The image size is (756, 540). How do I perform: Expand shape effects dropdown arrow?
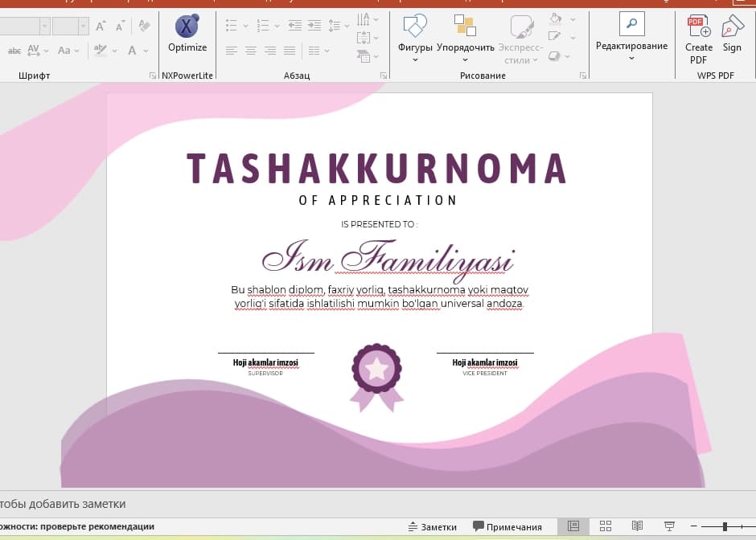pos(568,56)
